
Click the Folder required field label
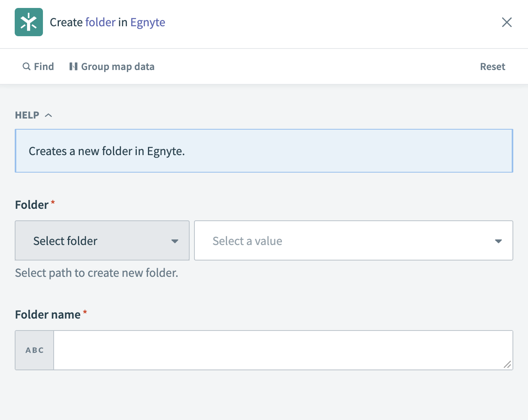coord(31,204)
